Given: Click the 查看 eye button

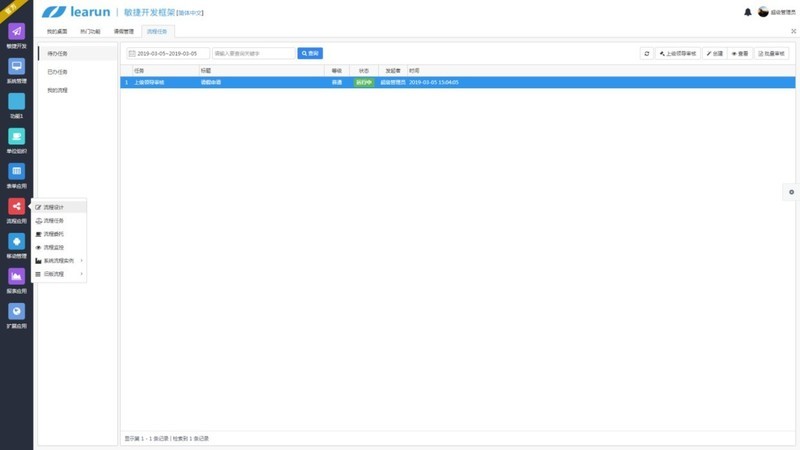Looking at the screenshot, I should point(740,54).
